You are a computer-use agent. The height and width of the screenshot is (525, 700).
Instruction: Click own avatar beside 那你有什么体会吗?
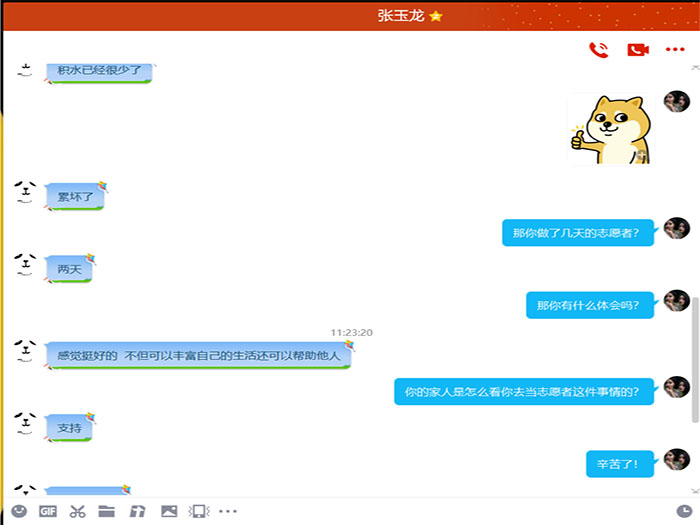point(677,300)
